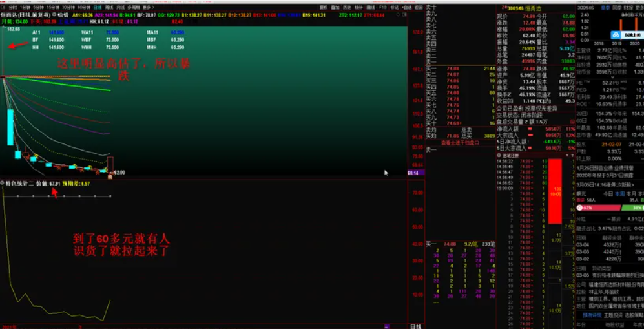Image resolution: width=644 pixels, height=329 pixels.
Task: Click the gear icon beside 估值 indicator
Action: pos(54,16)
